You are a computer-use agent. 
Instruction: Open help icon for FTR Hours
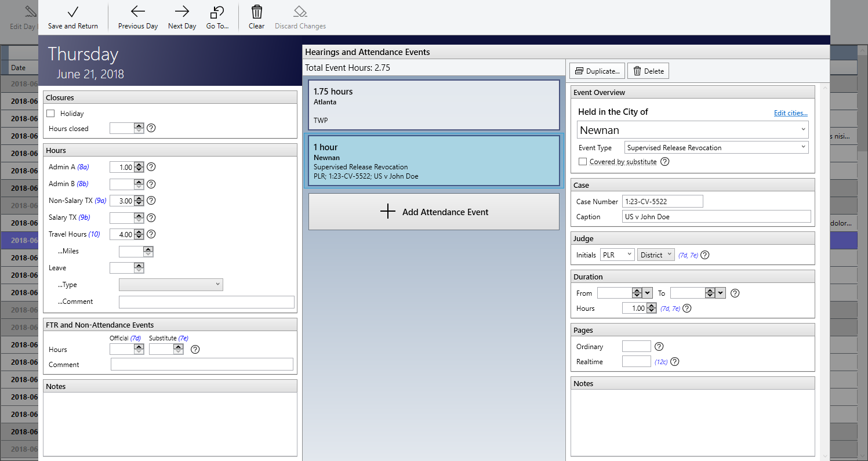pos(195,350)
